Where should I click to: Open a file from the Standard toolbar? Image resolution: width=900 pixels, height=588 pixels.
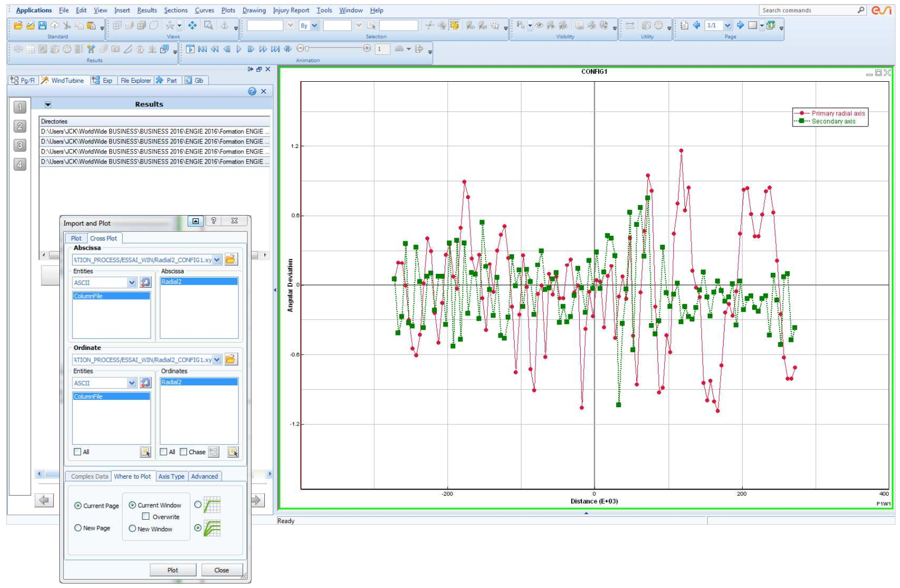18,25
